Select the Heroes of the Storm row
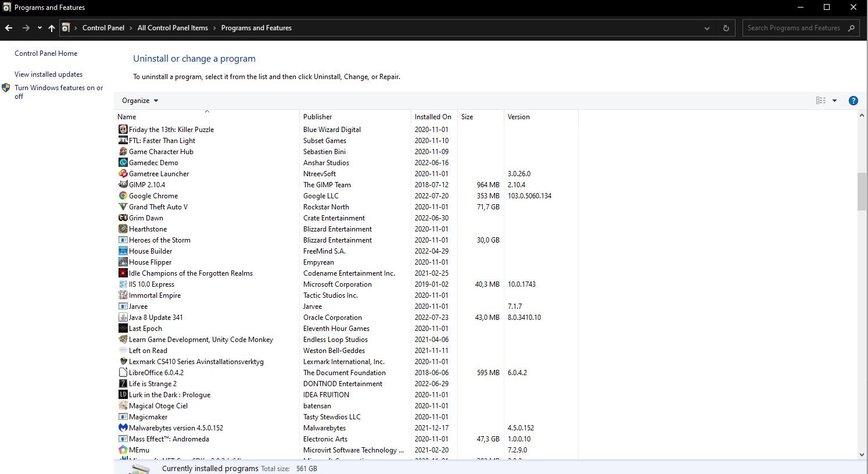The width and height of the screenshot is (868, 474). coord(347,240)
